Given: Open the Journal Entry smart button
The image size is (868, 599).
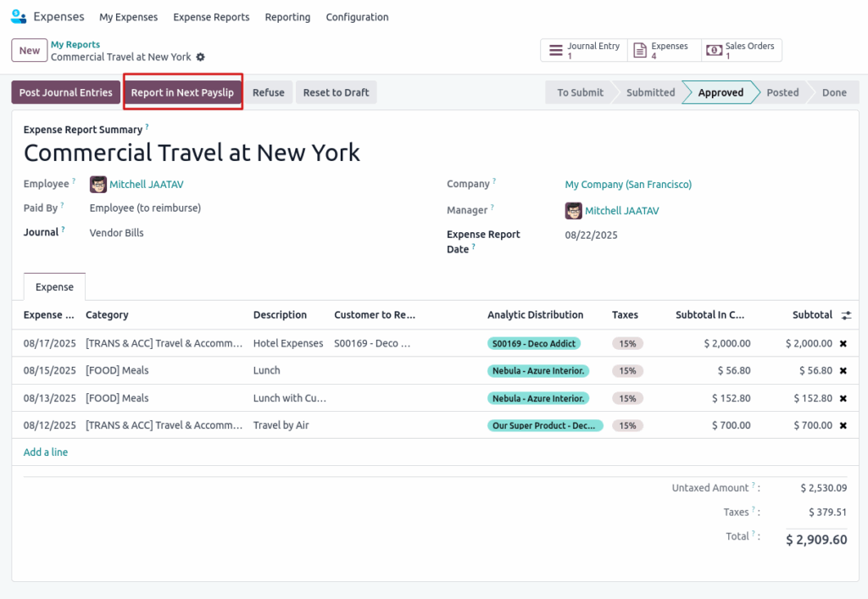Looking at the screenshot, I should point(584,51).
